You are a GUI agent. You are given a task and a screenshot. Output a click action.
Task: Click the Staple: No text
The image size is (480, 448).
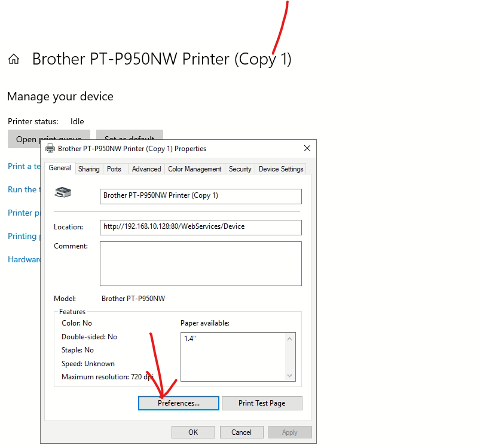[x=78, y=350]
